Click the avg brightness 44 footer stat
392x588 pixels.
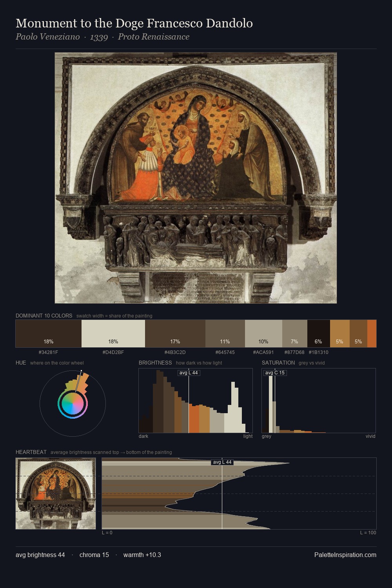click(40, 555)
